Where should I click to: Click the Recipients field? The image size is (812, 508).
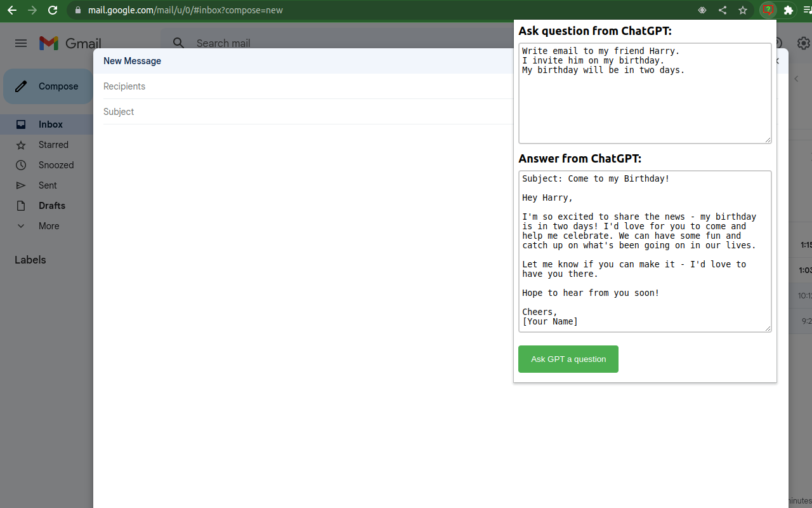308,86
